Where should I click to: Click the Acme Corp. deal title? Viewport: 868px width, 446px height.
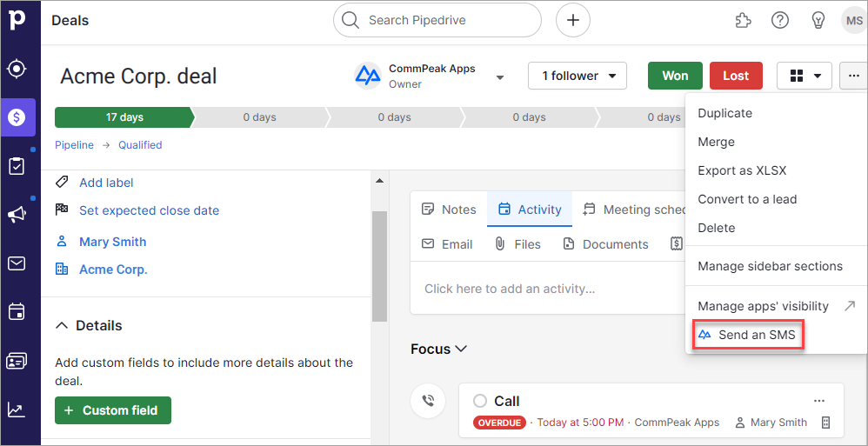coord(138,77)
